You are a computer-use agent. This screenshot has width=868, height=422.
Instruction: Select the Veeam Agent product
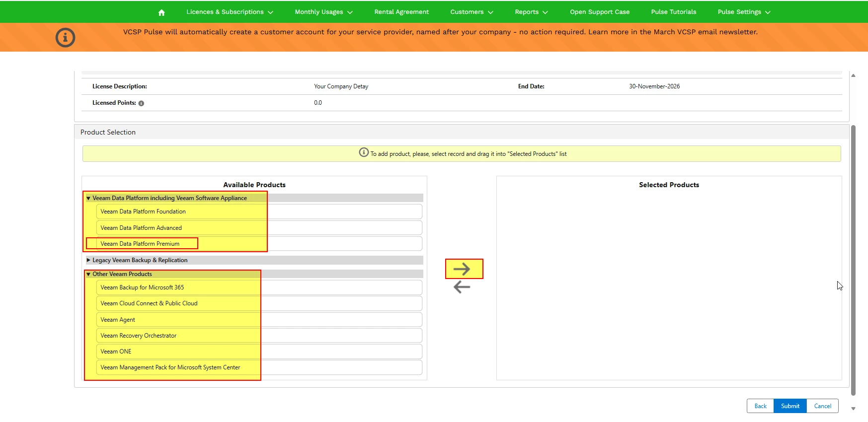[x=259, y=320]
